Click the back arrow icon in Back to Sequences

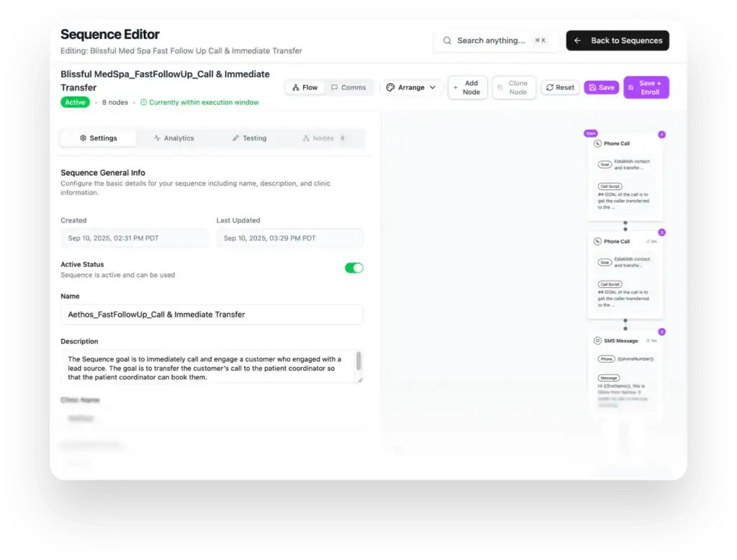pos(577,40)
